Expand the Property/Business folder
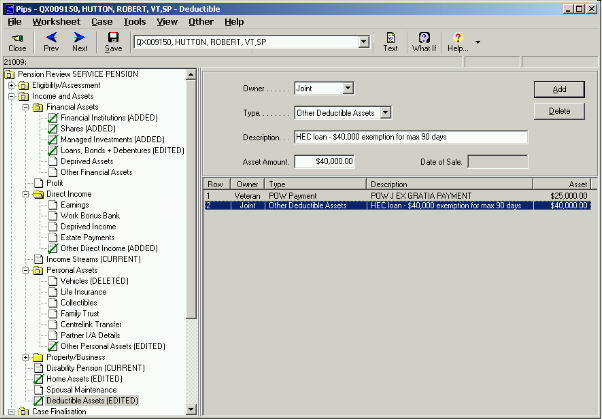Screen dimensions: 602x419 (24, 357)
